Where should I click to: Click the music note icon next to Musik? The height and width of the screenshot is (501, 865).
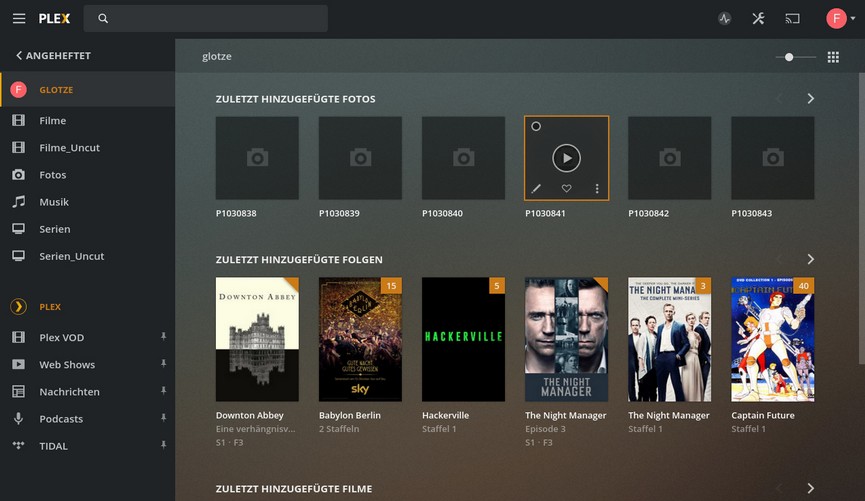pos(18,201)
